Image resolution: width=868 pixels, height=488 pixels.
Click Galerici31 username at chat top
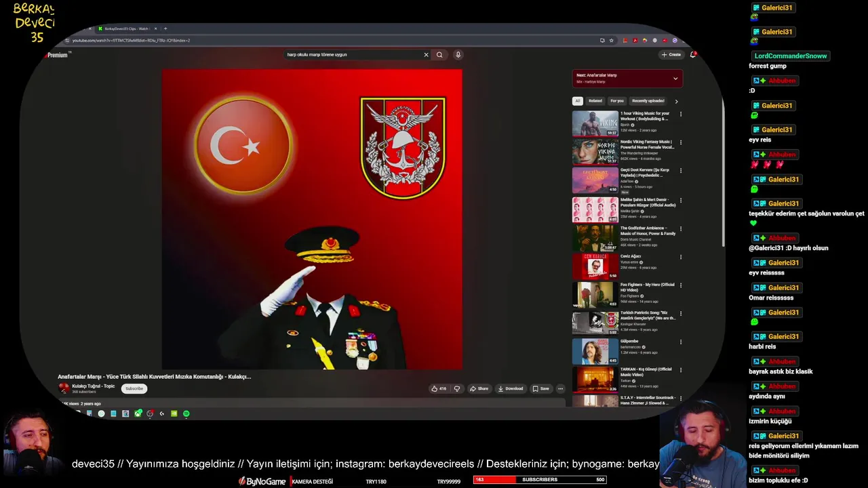(x=777, y=8)
